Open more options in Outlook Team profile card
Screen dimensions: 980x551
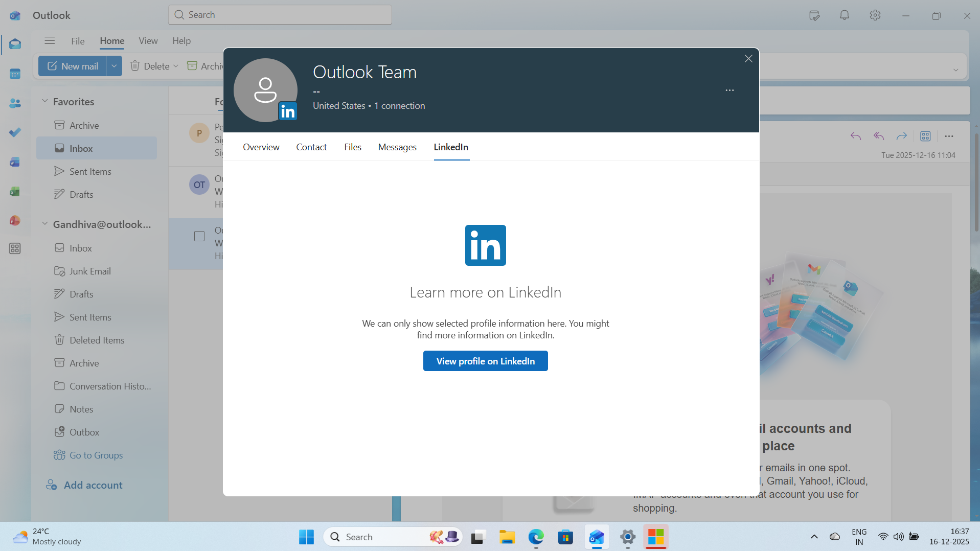730,90
